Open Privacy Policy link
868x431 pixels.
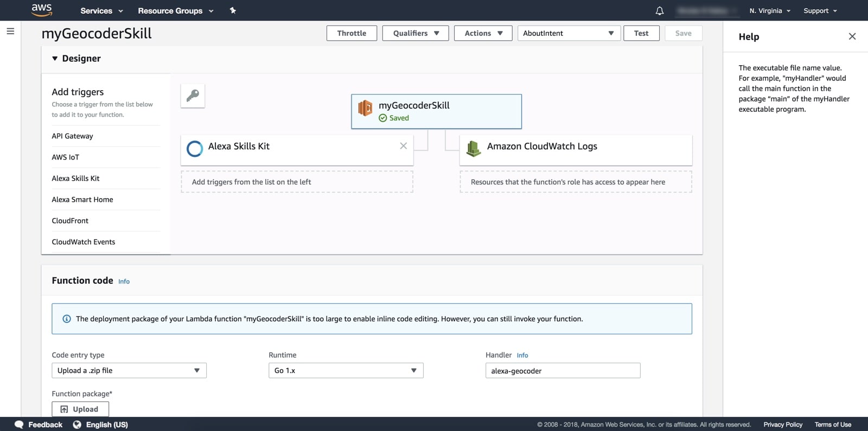[x=783, y=424]
